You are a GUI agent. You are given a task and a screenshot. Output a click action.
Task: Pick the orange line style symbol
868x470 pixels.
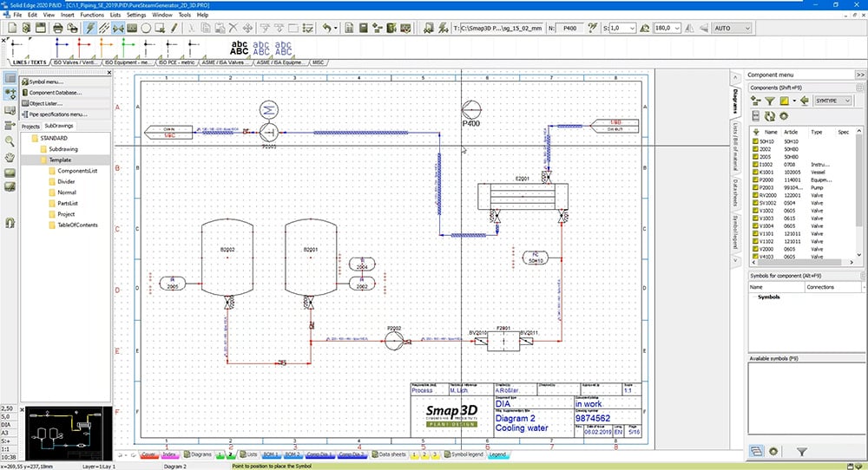[x=105, y=48]
